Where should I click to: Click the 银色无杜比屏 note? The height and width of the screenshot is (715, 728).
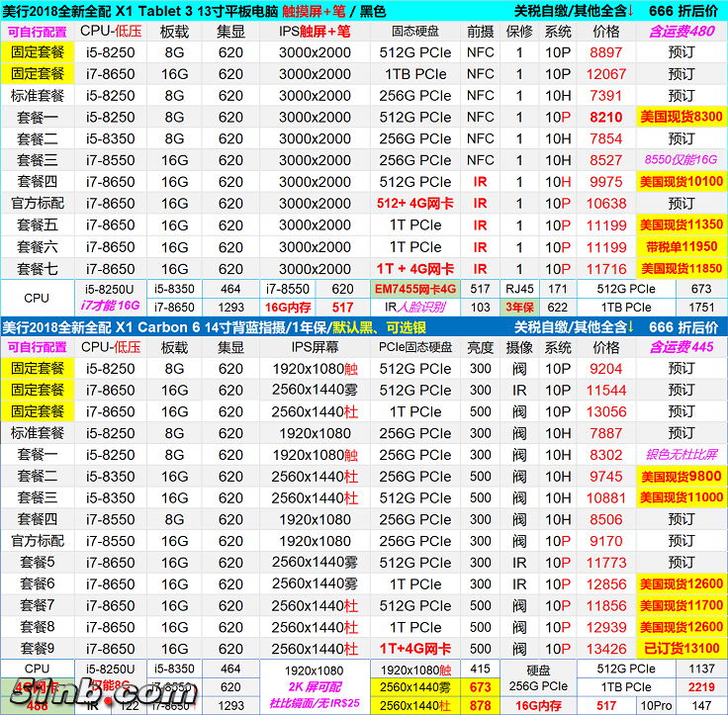click(x=681, y=455)
